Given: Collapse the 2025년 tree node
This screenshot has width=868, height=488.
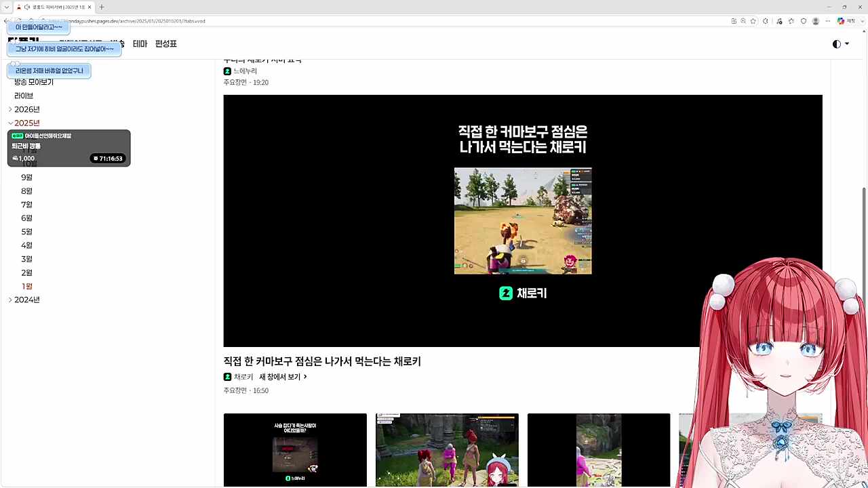Looking at the screenshot, I should [10, 123].
